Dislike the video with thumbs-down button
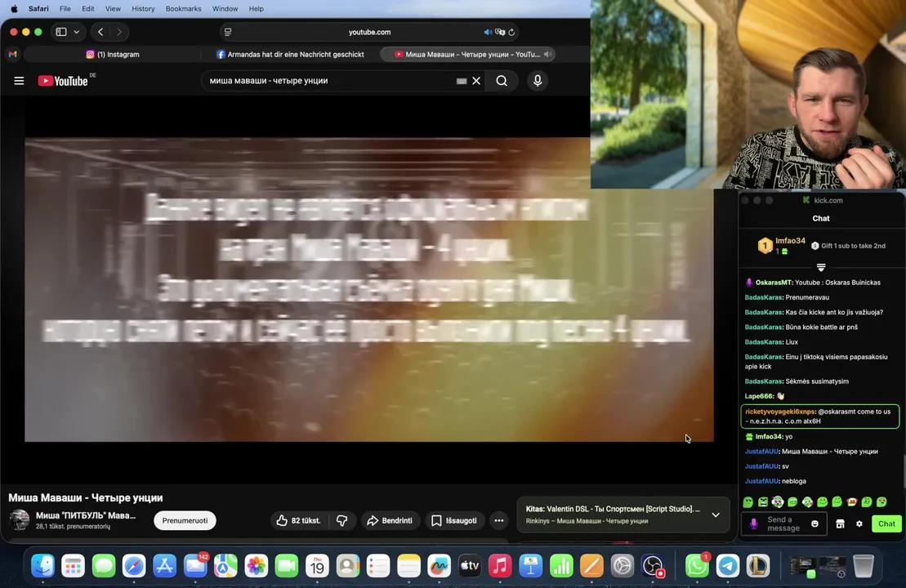 pyautogui.click(x=342, y=520)
